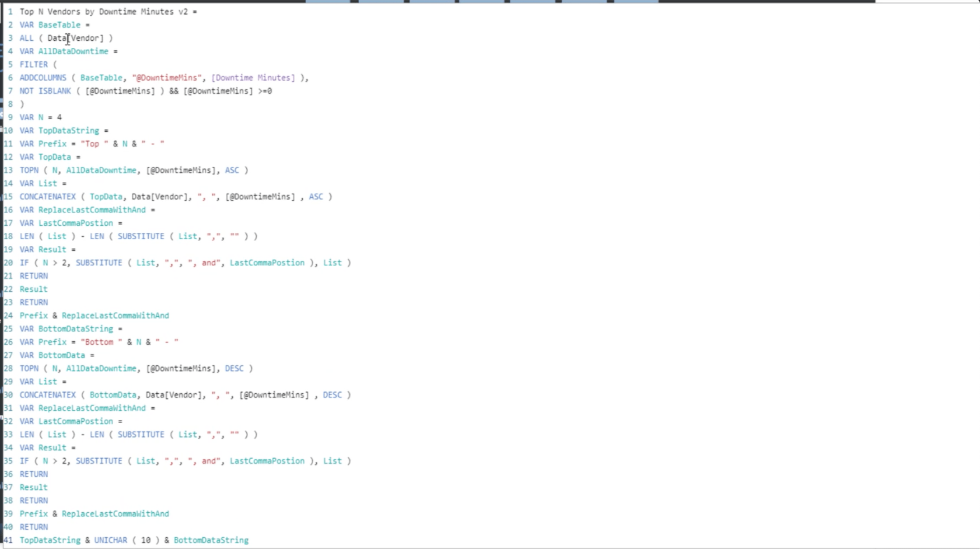Click the string "Bottom " on line 26

[101, 342]
